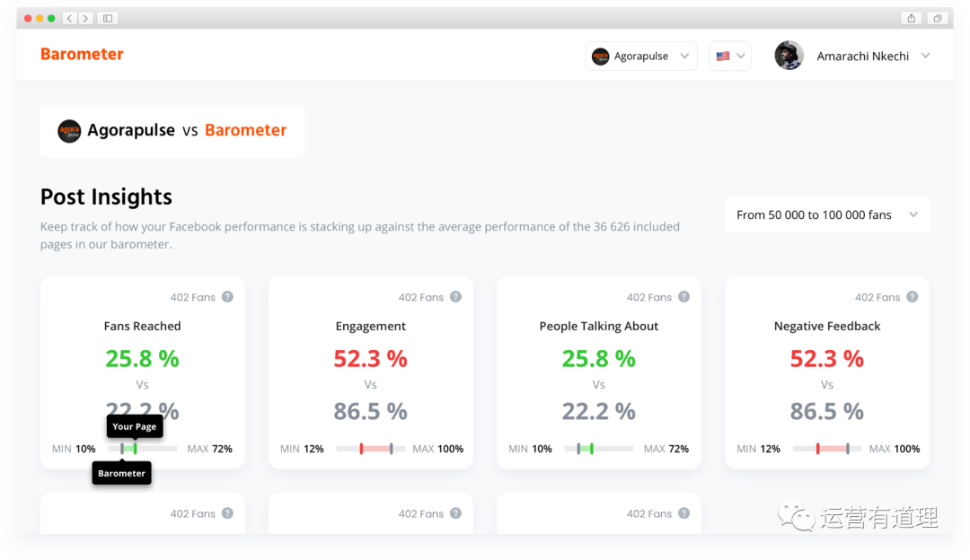The width and height of the screenshot is (970, 560).
Task: Click help icon on Negative Feedback card
Action: tap(912, 297)
